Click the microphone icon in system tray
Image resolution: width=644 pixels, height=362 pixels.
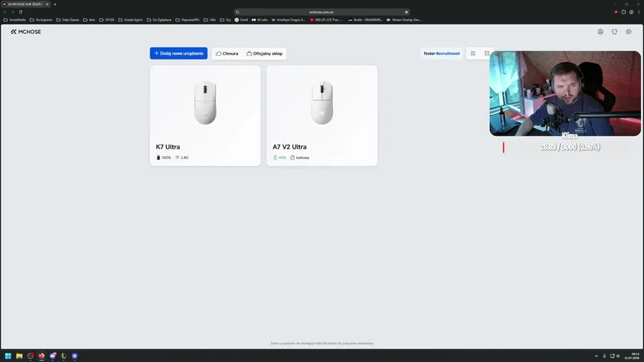tap(604, 356)
